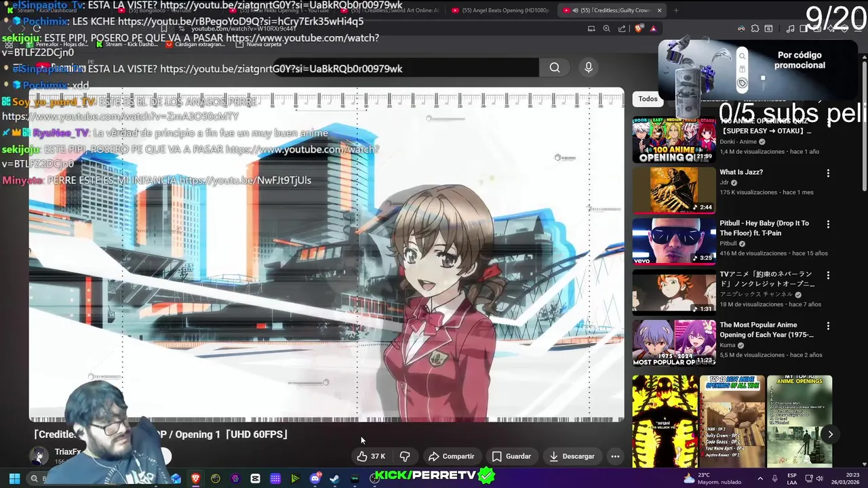Open Steam from the taskbar

tap(334, 479)
